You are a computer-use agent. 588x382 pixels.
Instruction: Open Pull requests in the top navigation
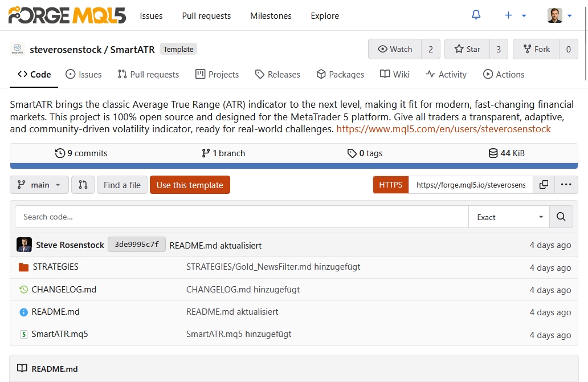pos(206,16)
